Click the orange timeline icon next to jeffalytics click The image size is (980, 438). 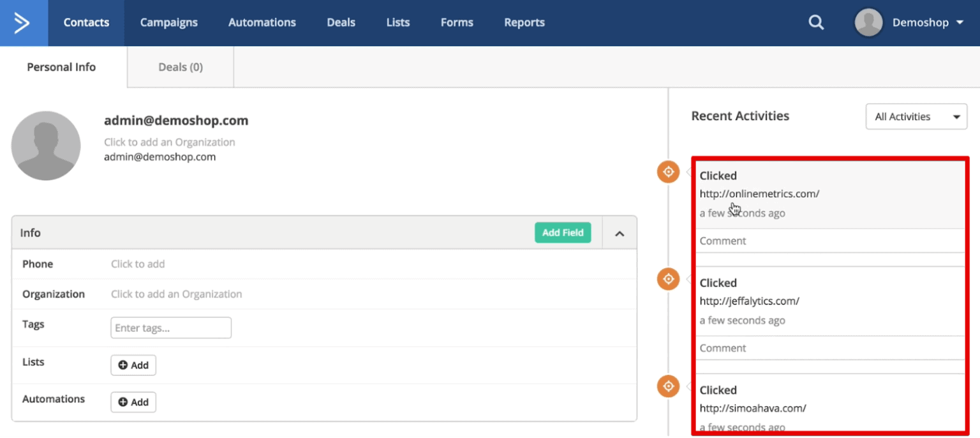coord(668,278)
